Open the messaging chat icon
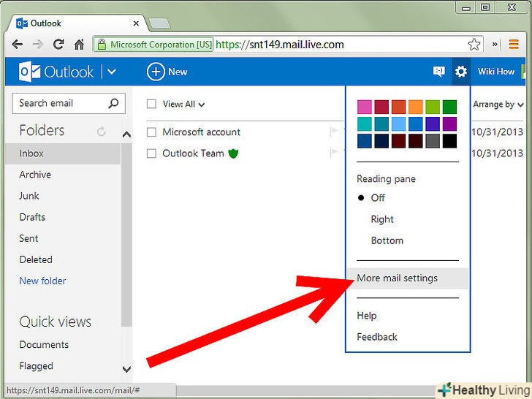 tap(438, 72)
